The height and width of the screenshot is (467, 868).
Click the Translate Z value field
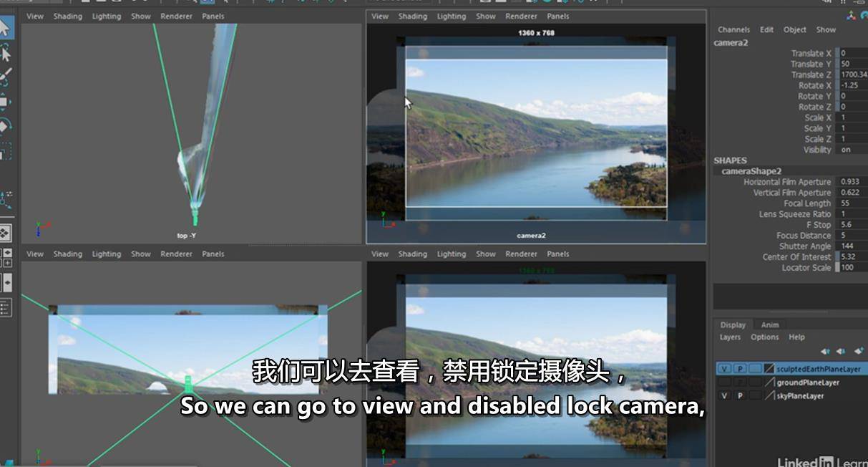(x=854, y=74)
